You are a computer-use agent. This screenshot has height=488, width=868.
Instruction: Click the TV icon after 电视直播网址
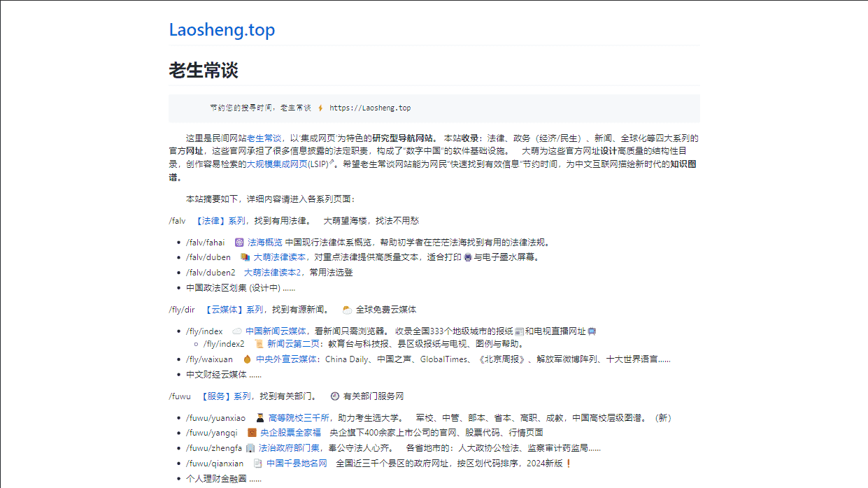[592, 331]
